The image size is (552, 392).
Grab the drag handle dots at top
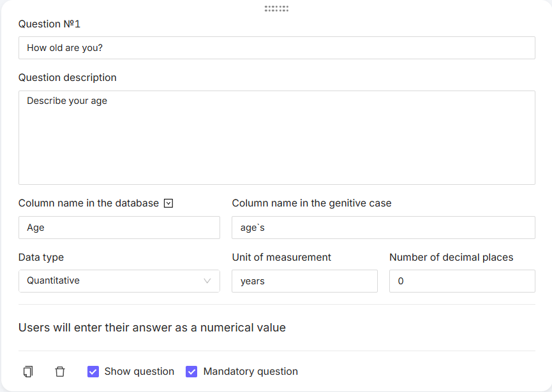click(x=276, y=9)
